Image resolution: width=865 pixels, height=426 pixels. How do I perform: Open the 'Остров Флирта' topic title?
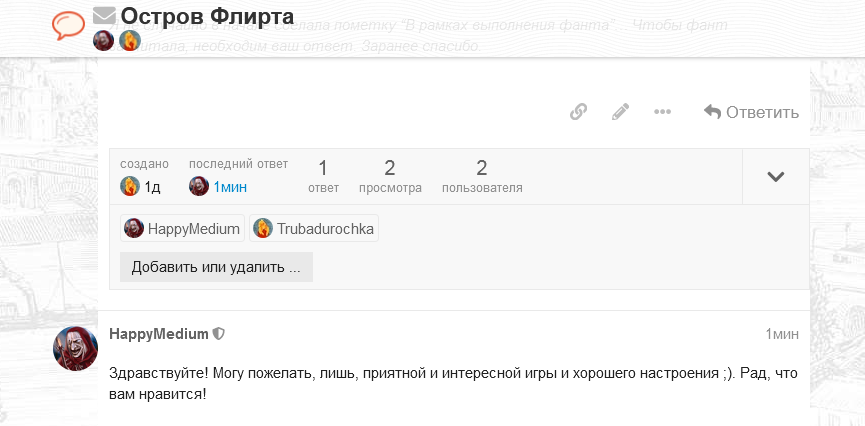tap(207, 15)
